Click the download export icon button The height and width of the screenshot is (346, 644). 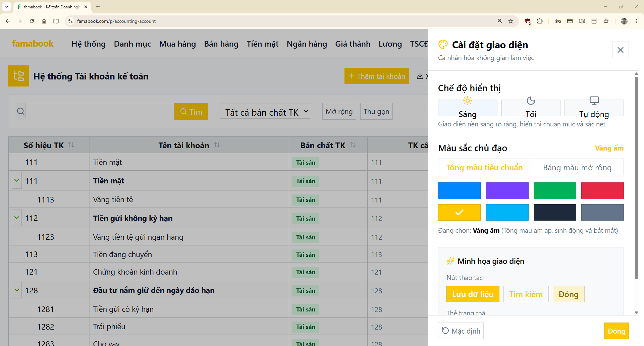pos(420,76)
